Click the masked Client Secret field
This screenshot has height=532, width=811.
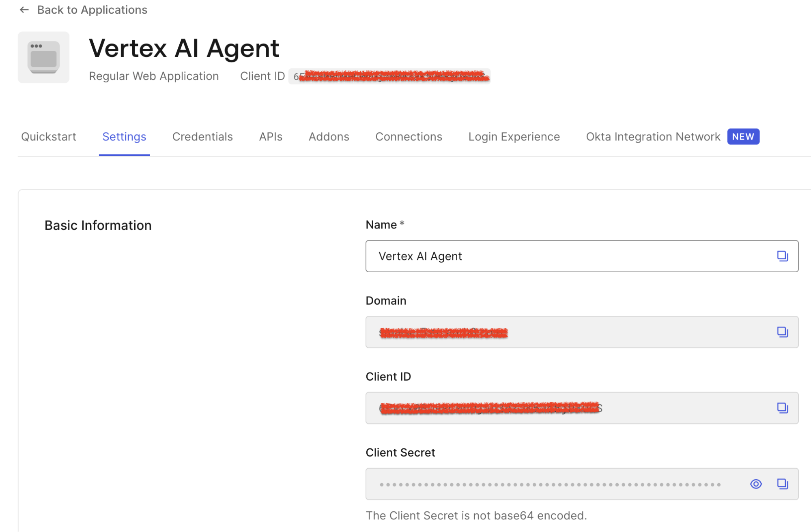[527, 484]
